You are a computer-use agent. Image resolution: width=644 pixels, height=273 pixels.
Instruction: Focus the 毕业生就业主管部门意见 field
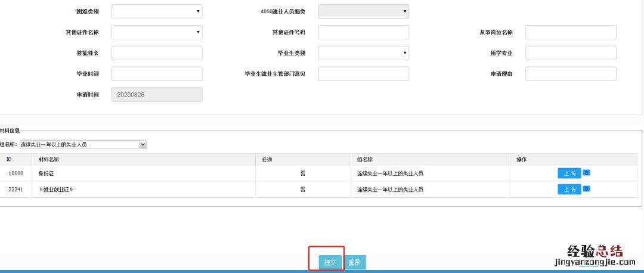click(363, 74)
